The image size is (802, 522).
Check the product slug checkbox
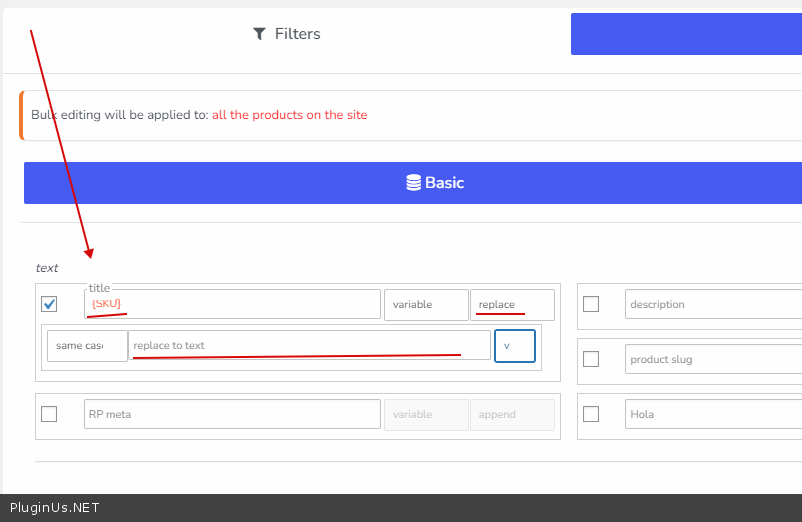coord(591,359)
